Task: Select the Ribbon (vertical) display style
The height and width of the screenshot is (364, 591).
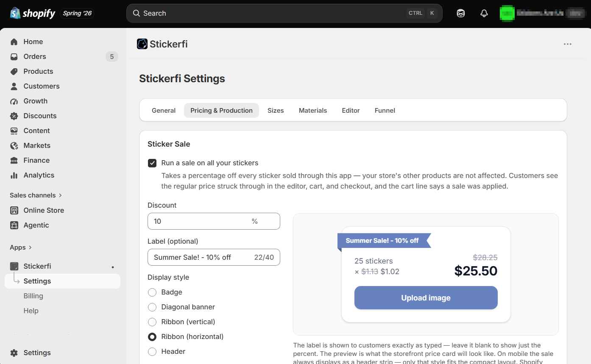Action: pyautogui.click(x=152, y=322)
